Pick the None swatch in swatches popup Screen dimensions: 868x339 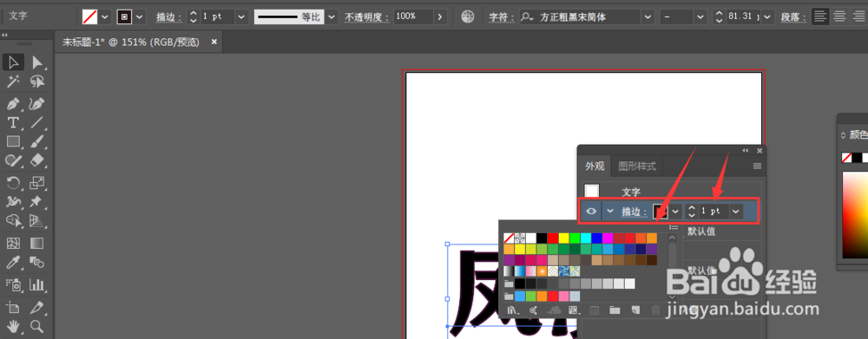pyautogui.click(x=509, y=238)
